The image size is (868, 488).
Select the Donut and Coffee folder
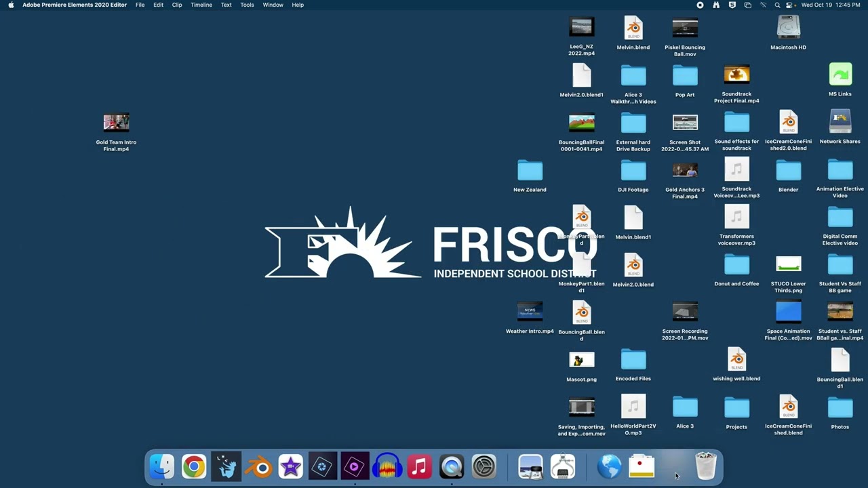(x=736, y=264)
